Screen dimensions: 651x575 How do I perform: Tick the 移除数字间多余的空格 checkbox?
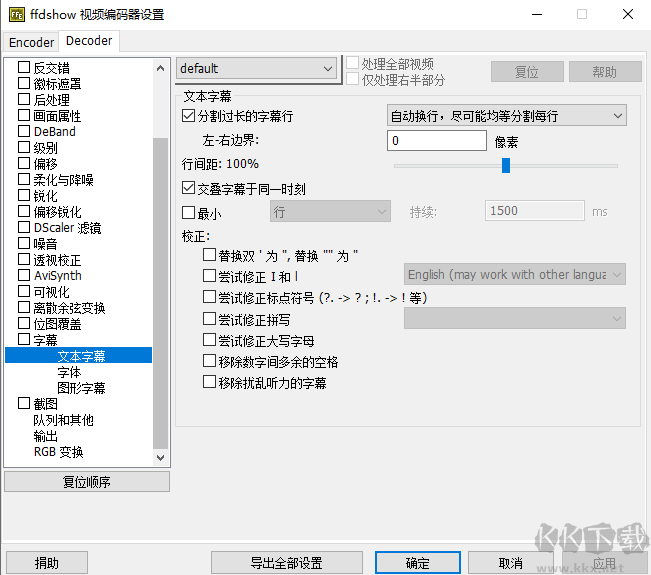[209, 360]
